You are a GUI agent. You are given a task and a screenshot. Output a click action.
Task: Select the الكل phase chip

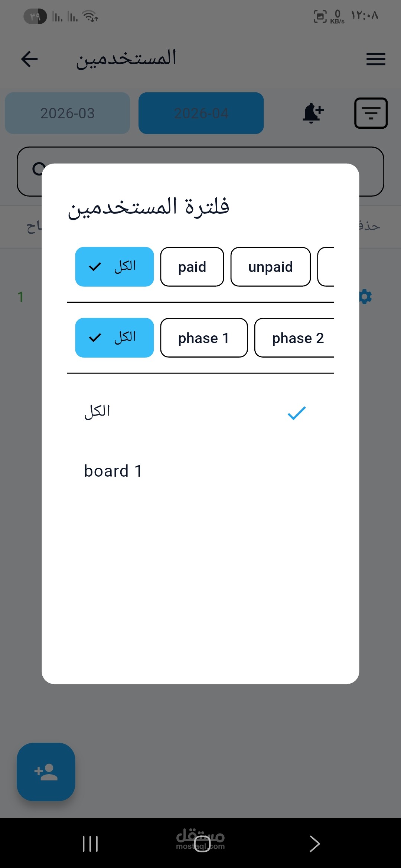coord(114,338)
